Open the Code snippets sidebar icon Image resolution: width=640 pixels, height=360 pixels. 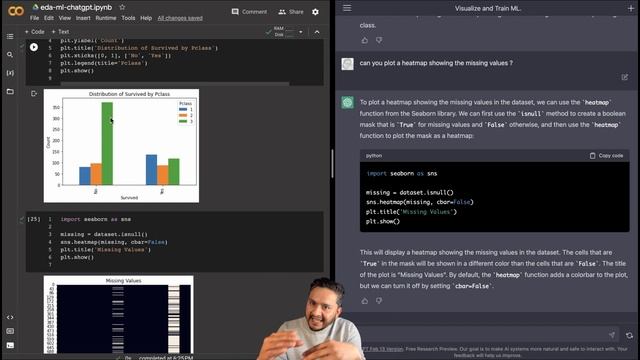click(x=10, y=317)
